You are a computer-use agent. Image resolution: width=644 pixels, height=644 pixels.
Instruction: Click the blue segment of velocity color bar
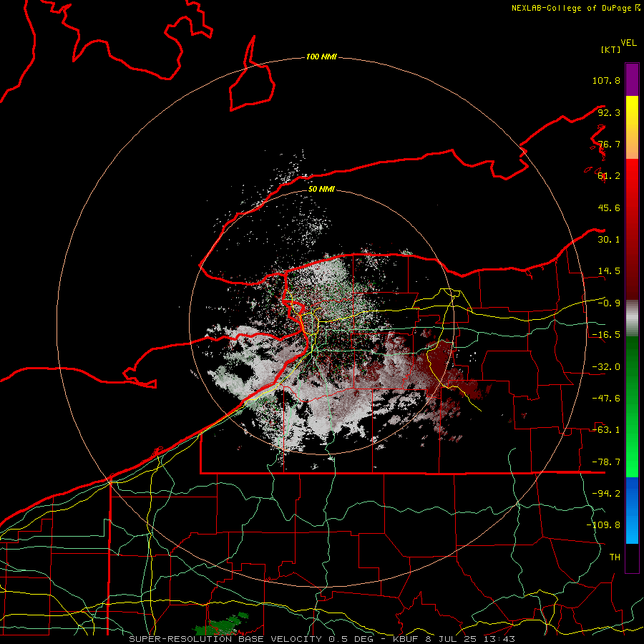click(632, 510)
